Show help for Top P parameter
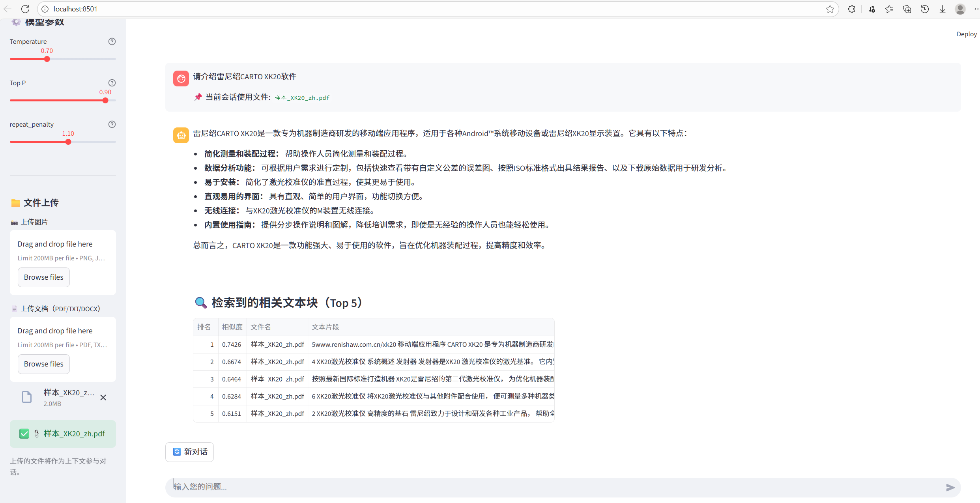The image size is (980, 503). (112, 83)
